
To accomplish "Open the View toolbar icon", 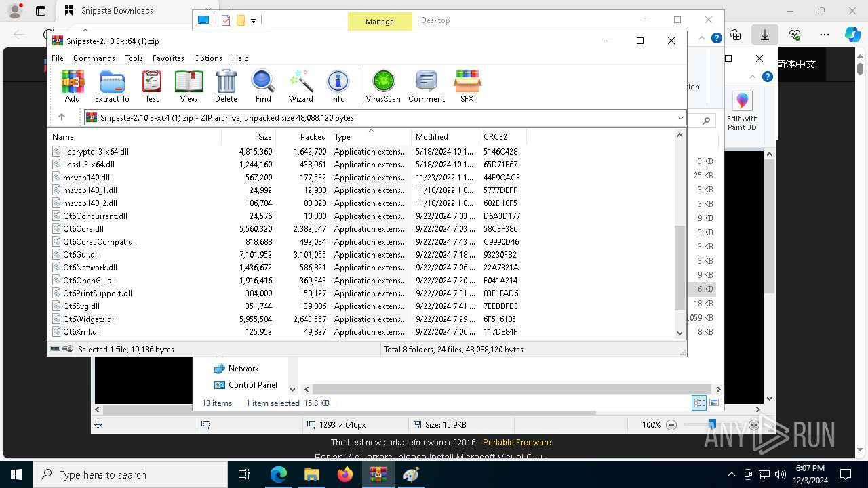I will (189, 86).
